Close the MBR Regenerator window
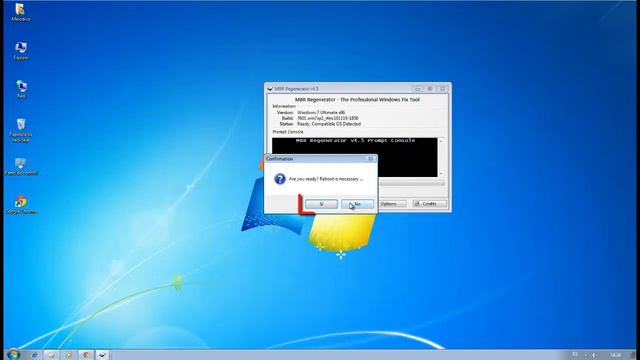Viewport: 640px width, 360px height. pos(442,89)
